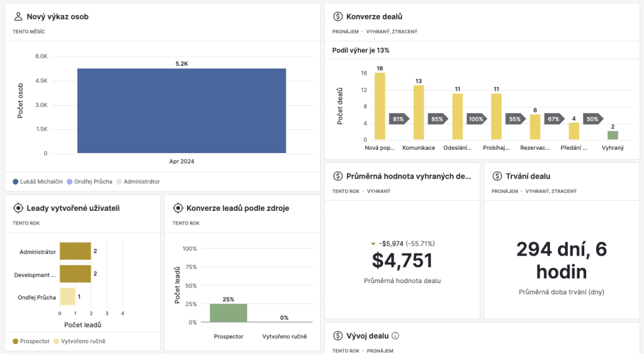644x354 pixels.
Task: Toggle Administrátor legend in persons chart
Action: [137, 181]
